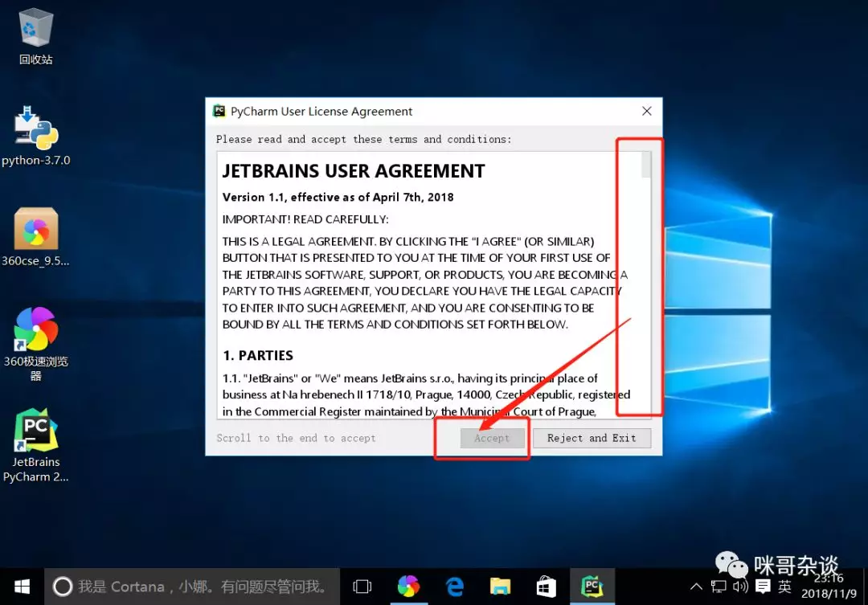Open Microsoft Store from the taskbar
The width and height of the screenshot is (868, 605).
pos(547,587)
